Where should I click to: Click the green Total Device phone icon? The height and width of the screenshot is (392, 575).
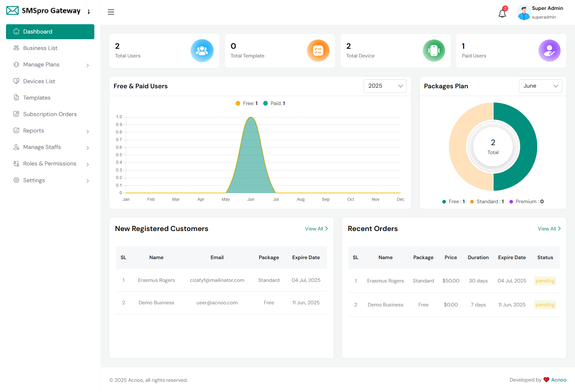pyautogui.click(x=434, y=51)
